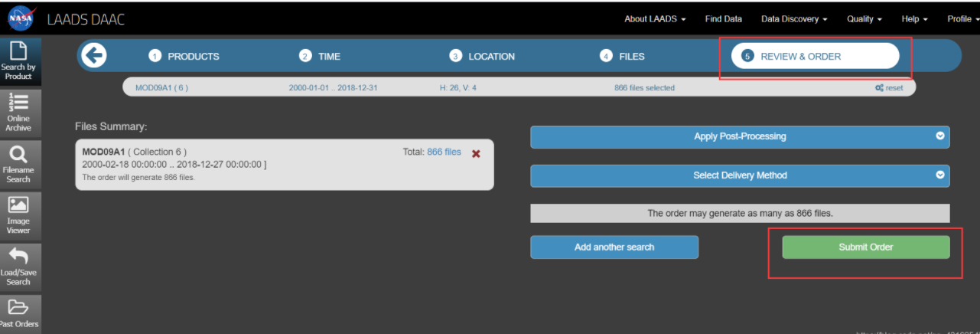This screenshot has width=980, height=334.
Task: Click the H: 26, V: 4 location summary
Action: 458,87
